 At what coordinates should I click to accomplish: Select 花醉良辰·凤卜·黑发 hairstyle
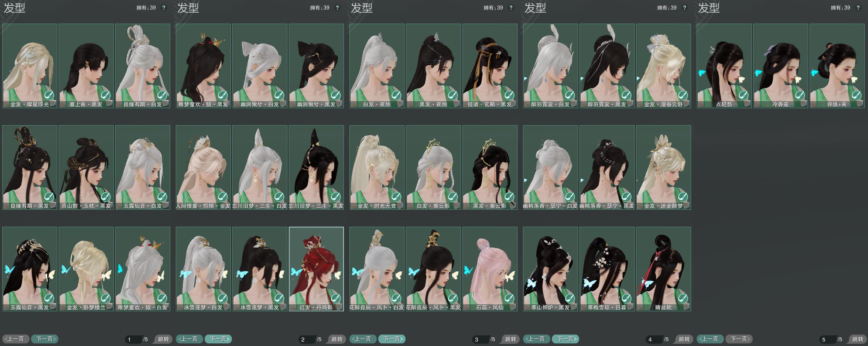pyautogui.click(x=434, y=269)
